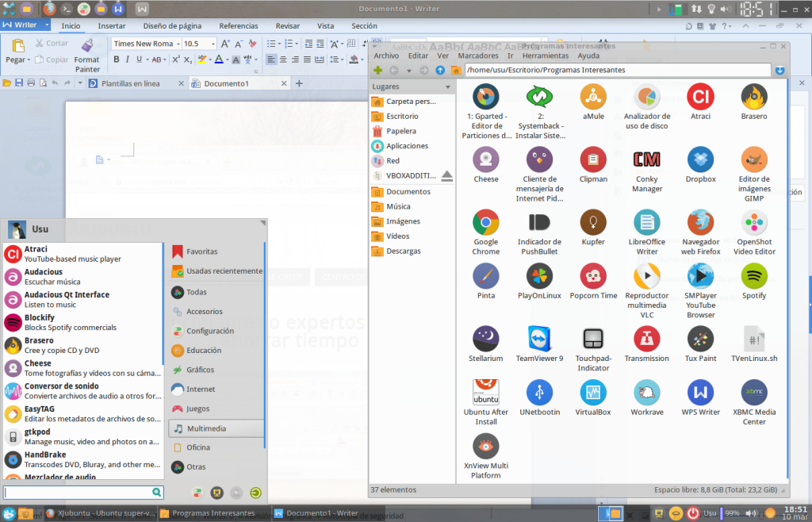This screenshot has height=522, width=812.
Task: Launch Dropbox icon
Action: click(701, 159)
